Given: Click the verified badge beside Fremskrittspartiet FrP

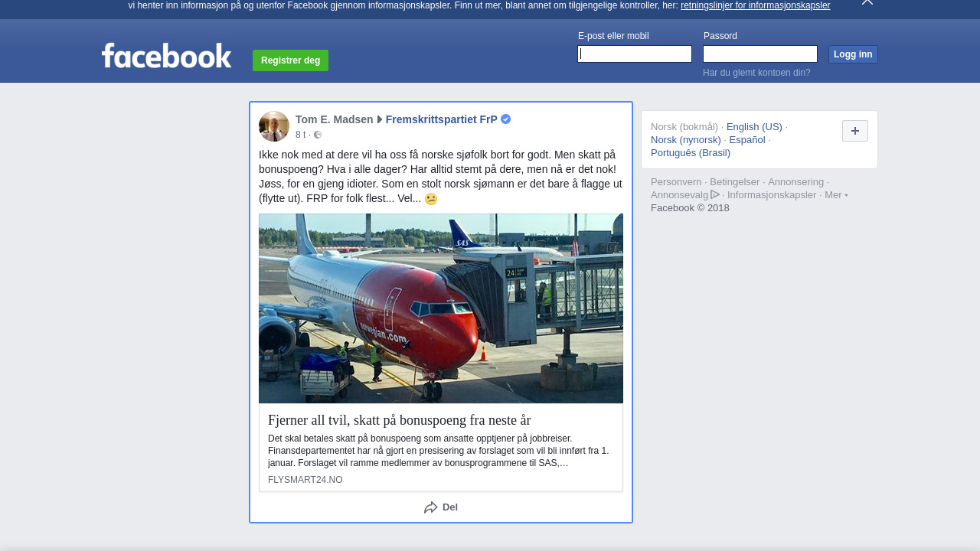Looking at the screenshot, I should [506, 119].
